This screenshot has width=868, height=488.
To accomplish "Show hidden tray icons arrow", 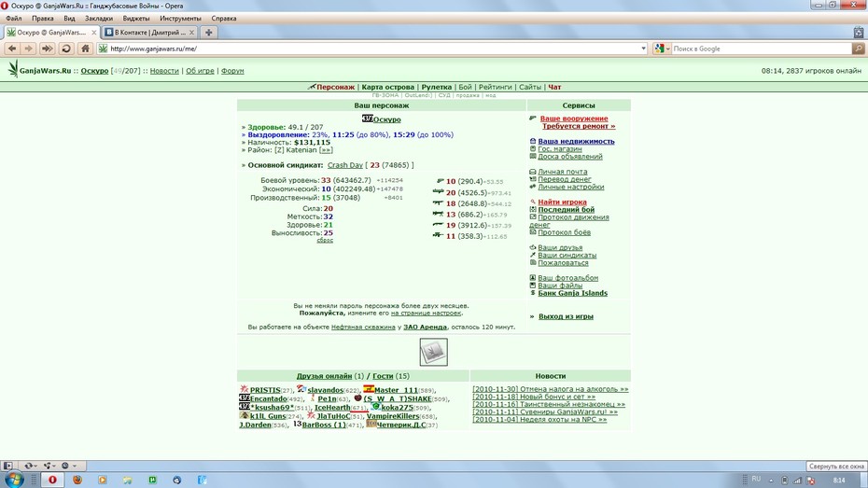I will [771, 481].
